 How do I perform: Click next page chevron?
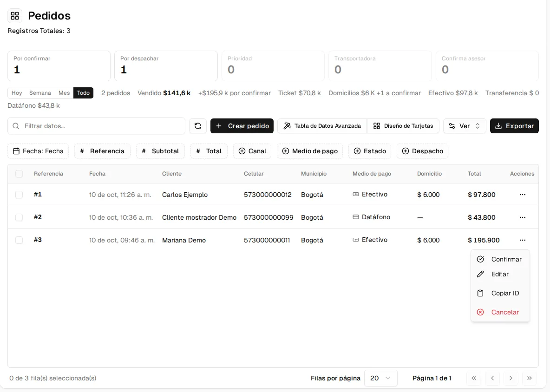511,378
